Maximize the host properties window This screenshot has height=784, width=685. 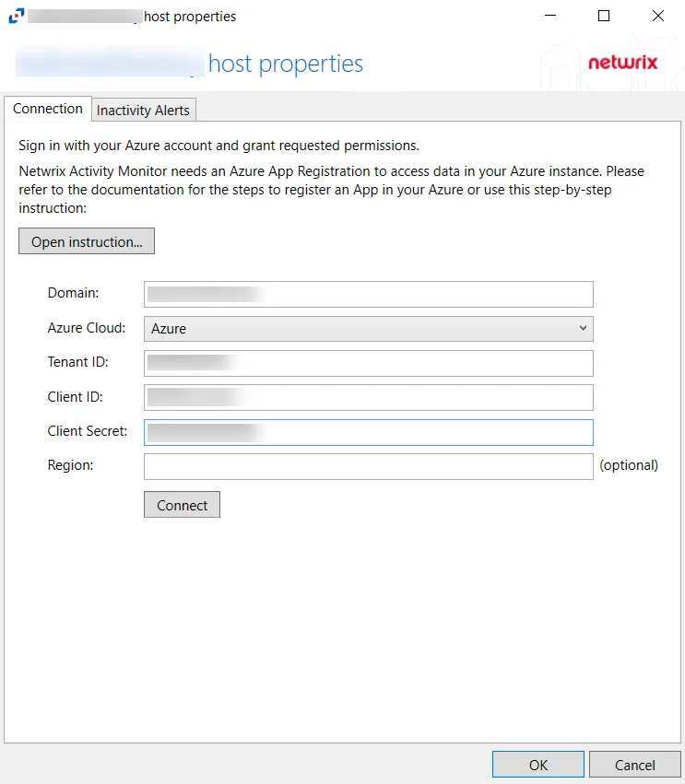tap(604, 16)
